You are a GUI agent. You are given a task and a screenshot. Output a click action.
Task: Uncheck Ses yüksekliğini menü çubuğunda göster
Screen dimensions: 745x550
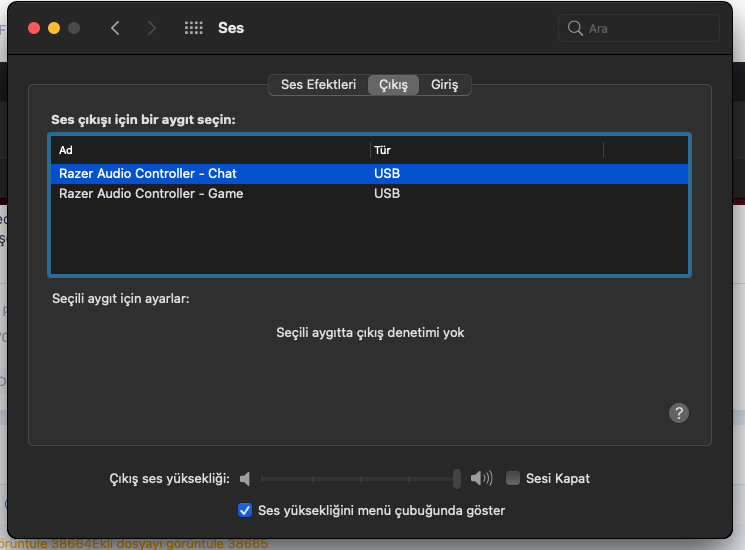point(245,511)
